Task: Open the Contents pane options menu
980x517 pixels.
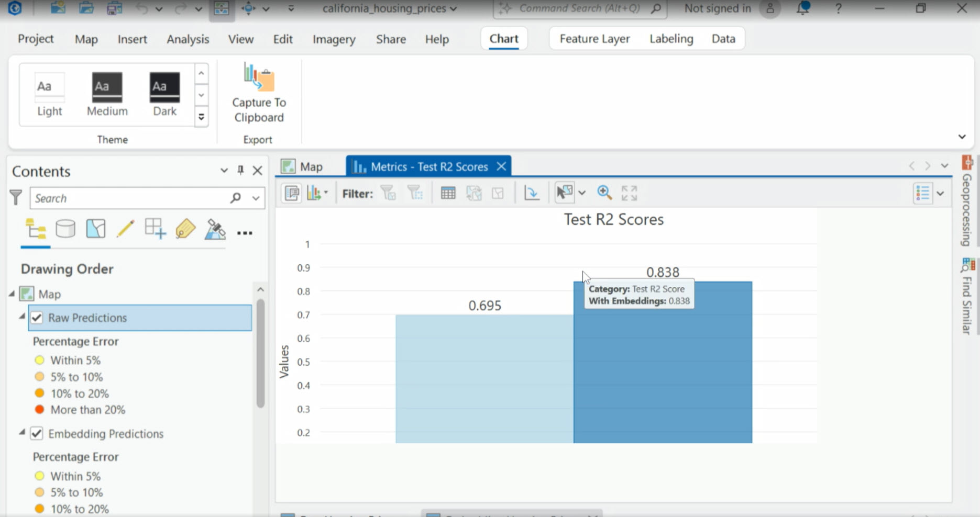Action: (224, 170)
